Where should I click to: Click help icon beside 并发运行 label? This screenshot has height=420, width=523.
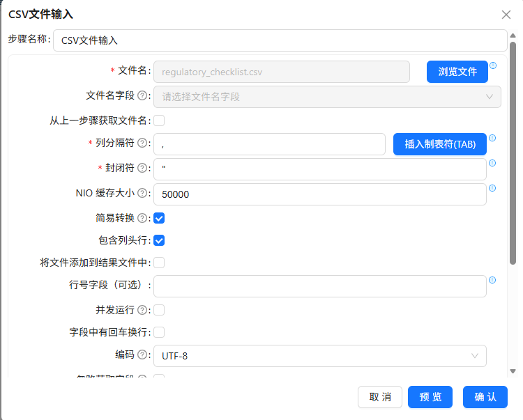(142, 310)
